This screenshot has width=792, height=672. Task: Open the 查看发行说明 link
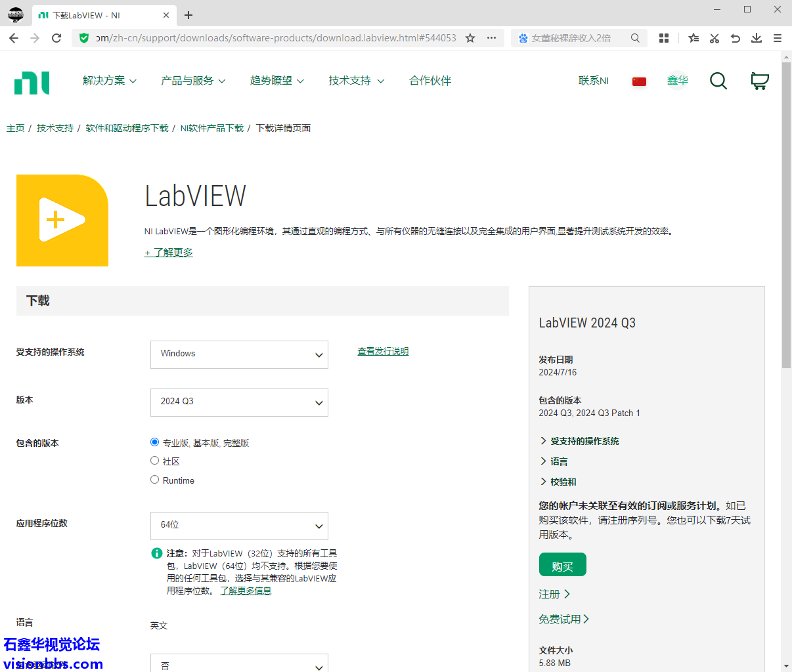[x=383, y=352]
